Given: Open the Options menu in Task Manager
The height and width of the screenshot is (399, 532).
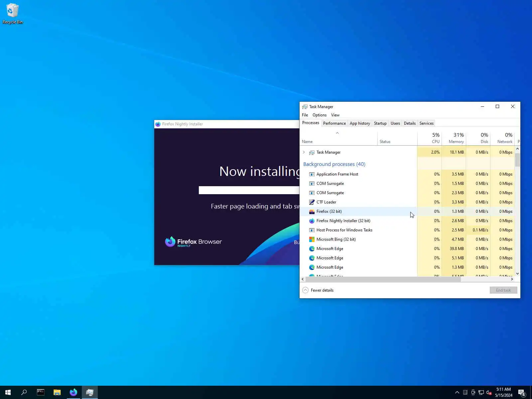Looking at the screenshot, I should (x=320, y=115).
